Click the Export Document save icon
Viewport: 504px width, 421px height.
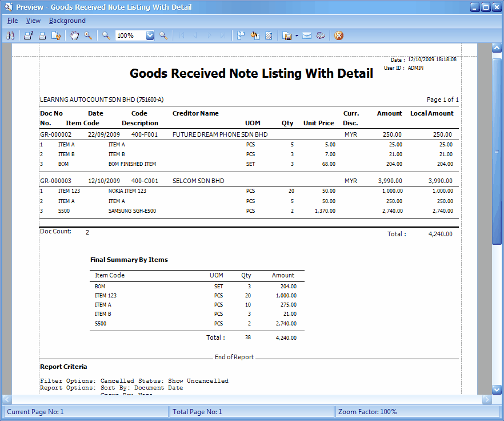287,35
